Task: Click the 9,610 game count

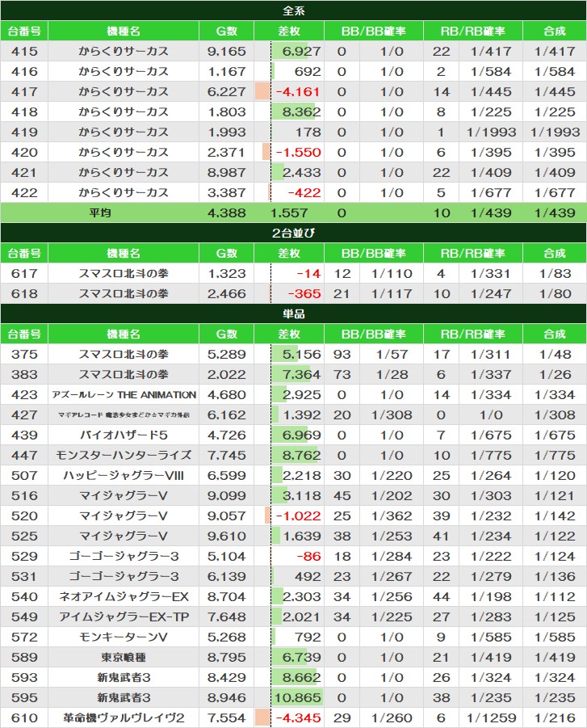Action: pos(226,537)
